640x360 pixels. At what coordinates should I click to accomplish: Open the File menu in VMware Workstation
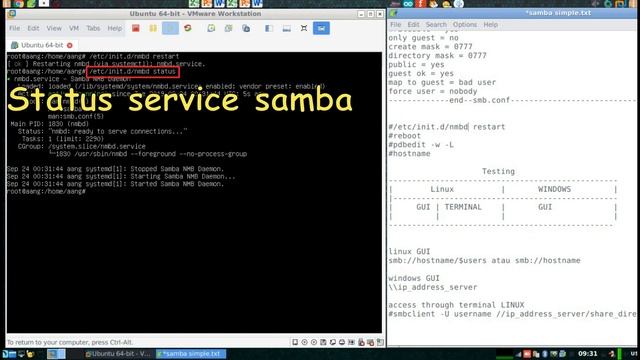pos(14,28)
